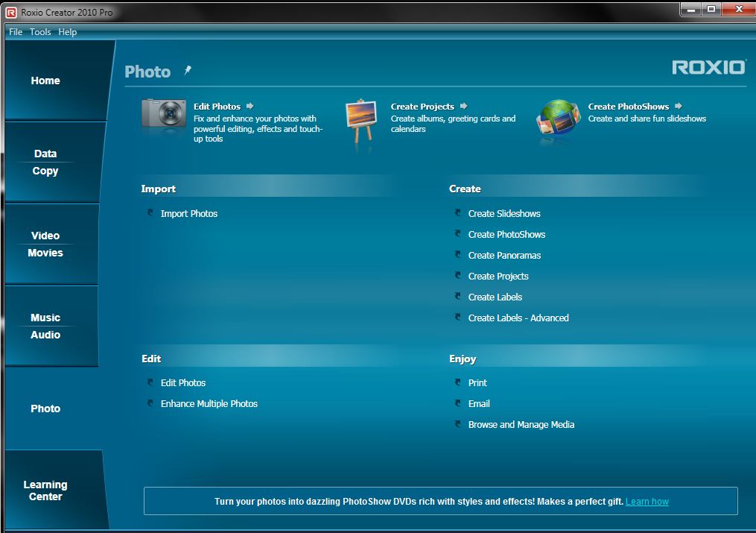
Task: Click the bullet icon beside Browse and Manage Media
Action: click(457, 423)
